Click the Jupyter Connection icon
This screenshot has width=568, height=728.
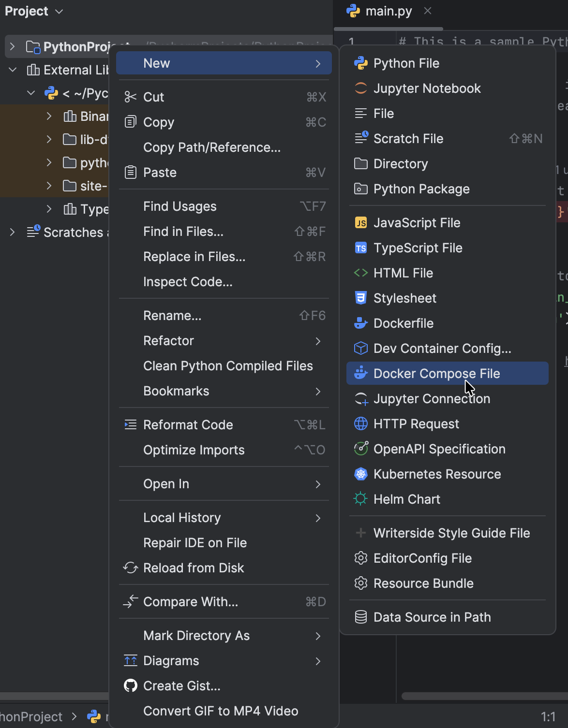[x=361, y=399]
